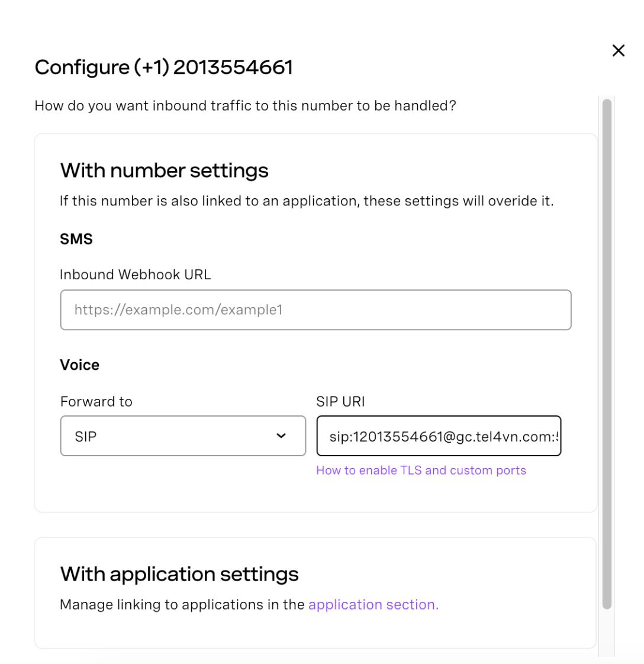This screenshot has height=664, width=644.
Task: Select the Voice section heading
Action: tap(79, 365)
